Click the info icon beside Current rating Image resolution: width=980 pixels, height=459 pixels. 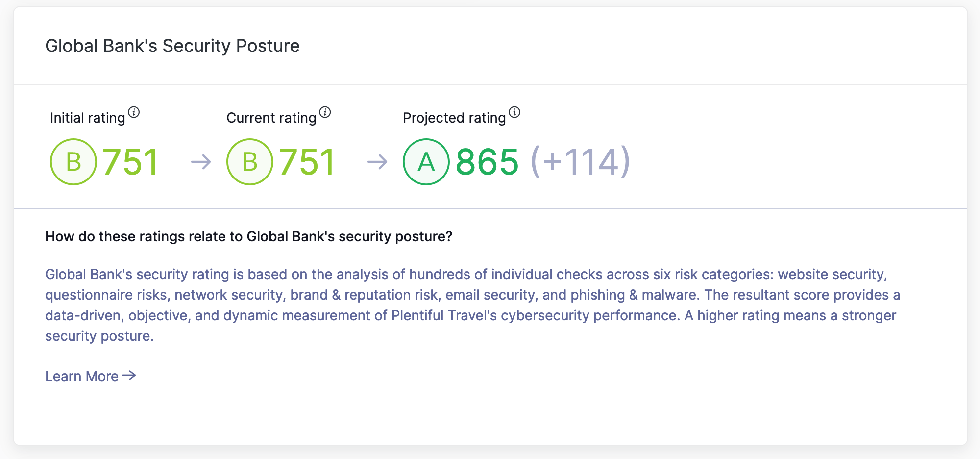coord(325,113)
